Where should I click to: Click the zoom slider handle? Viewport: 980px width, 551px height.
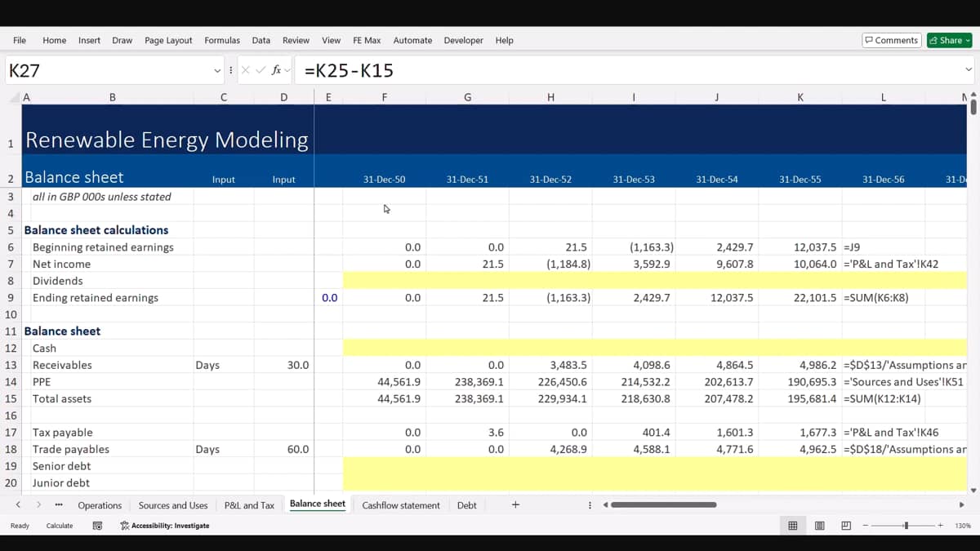pos(906,526)
